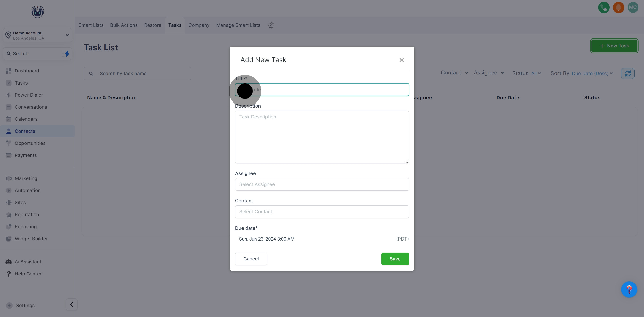
Task: Open the Select Contact dropdown
Action: click(x=322, y=212)
